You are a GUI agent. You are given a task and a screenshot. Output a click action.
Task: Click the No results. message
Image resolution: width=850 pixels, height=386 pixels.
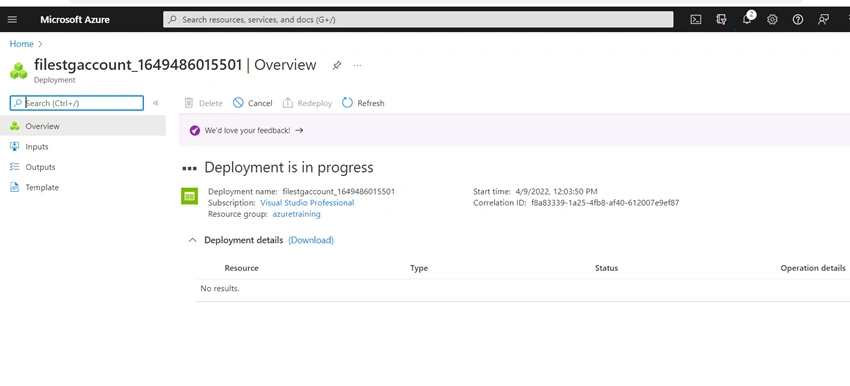point(220,288)
